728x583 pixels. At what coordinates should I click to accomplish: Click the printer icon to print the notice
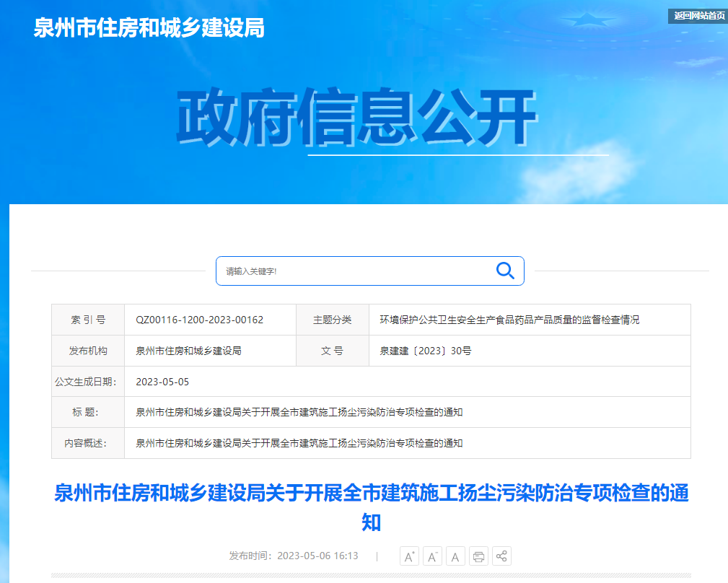coord(478,556)
